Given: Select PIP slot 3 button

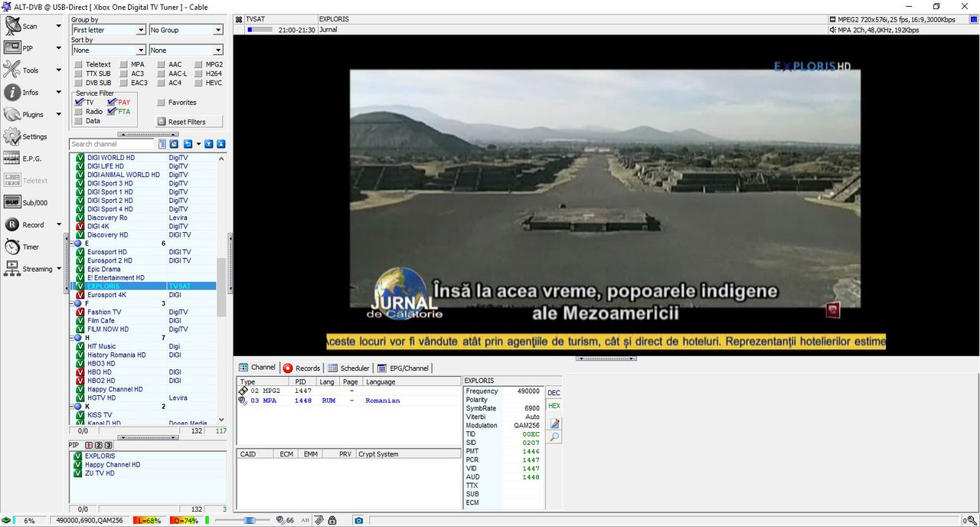Looking at the screenshot, I should click(109, 445).
